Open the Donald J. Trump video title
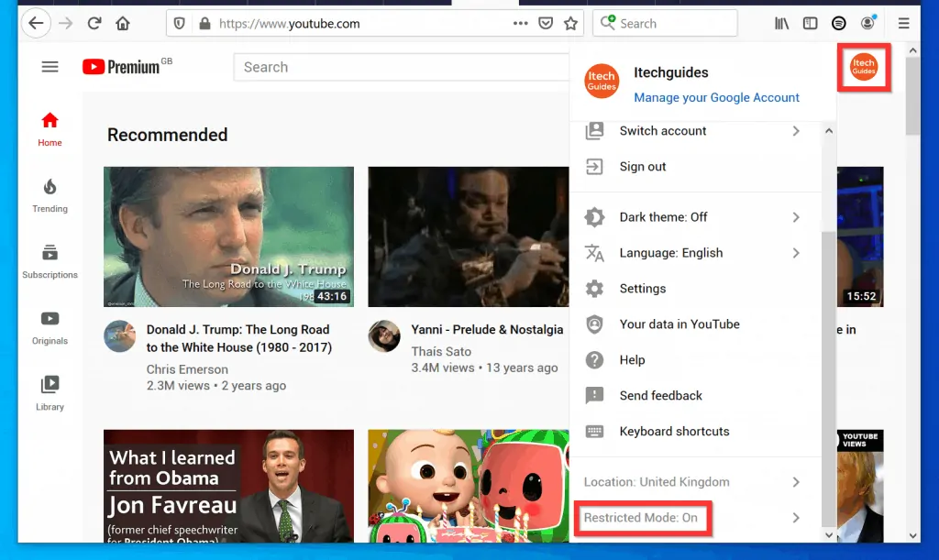Viewport: 939px width, 560px height. click(239, 338)
